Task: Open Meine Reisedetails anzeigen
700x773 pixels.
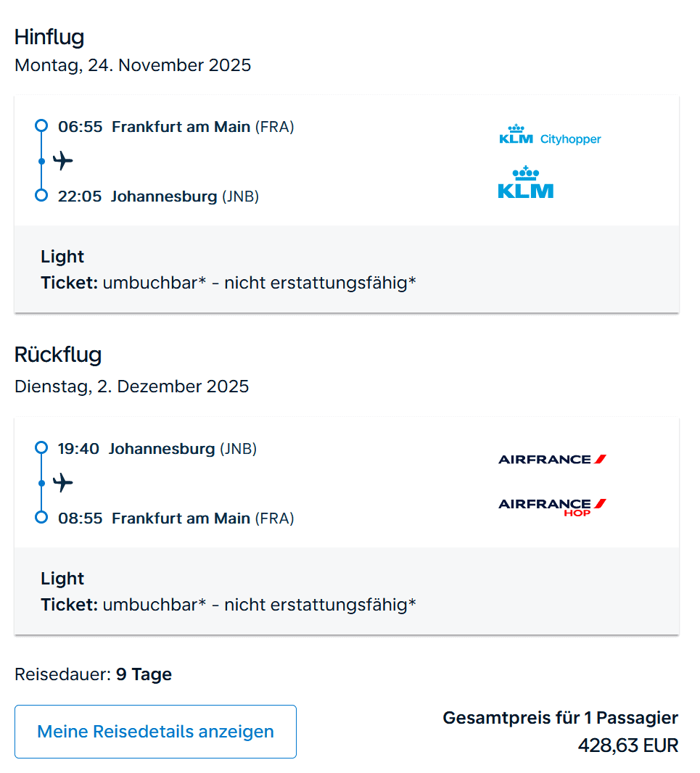Action: click(155, 732)
